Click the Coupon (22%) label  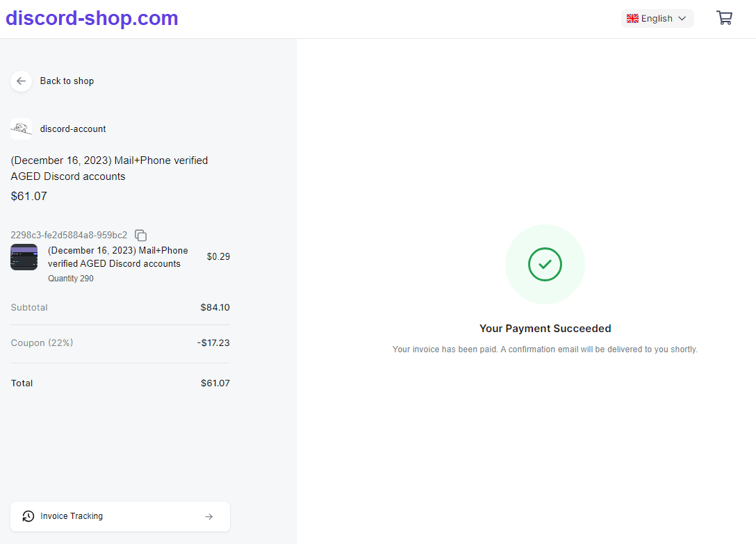coord(42,343)
